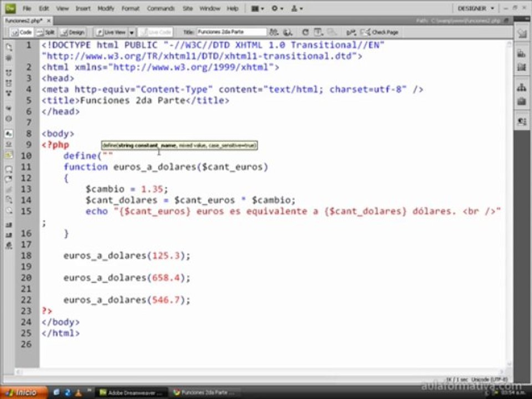
Task: Open the Edit menu
Action: pyautogui.click(x=44, y=8)
